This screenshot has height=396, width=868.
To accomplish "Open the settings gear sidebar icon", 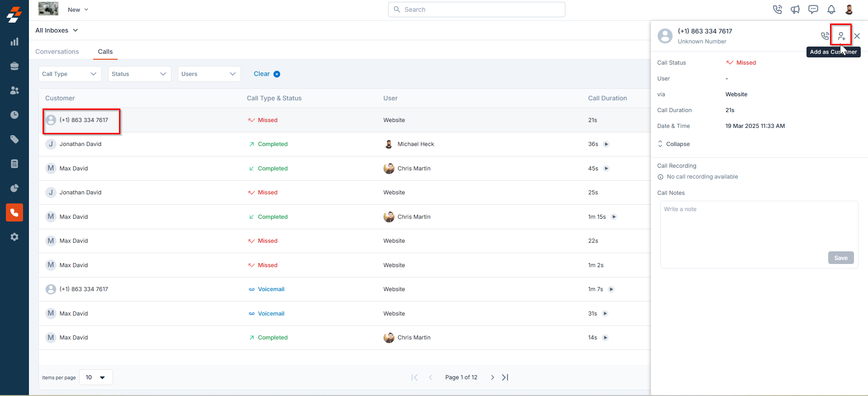I will (14, 237).
